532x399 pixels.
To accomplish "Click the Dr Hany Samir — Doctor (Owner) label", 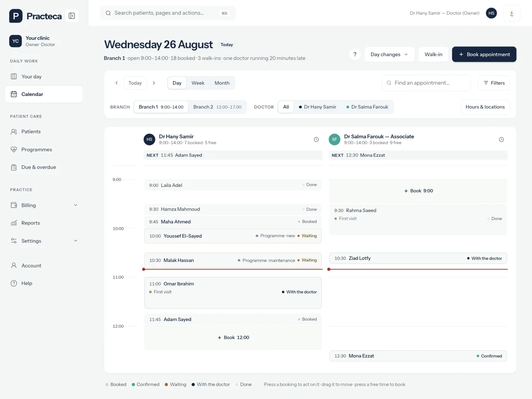I will [x=444, y=13].
